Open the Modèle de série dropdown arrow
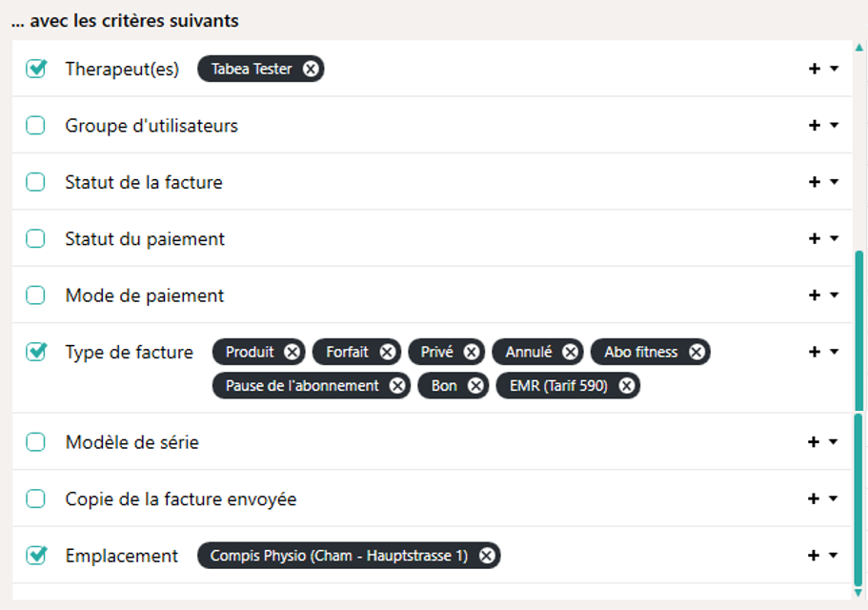 click(x=835, y=442)
